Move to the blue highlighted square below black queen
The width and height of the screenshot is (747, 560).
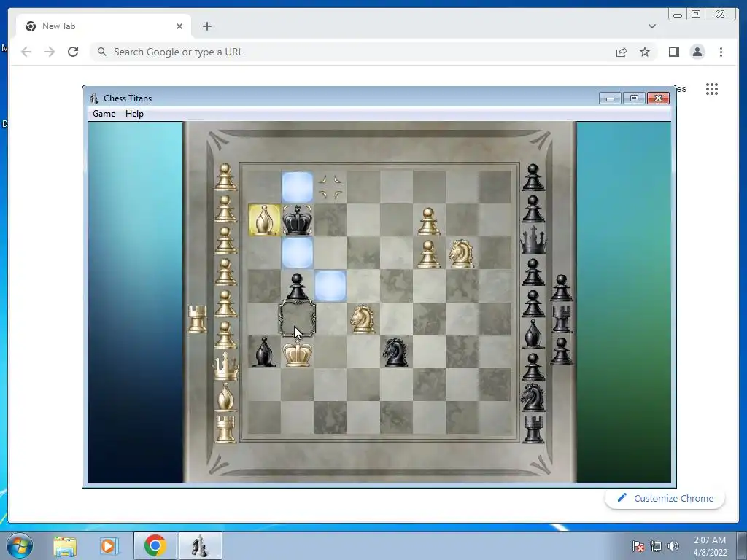click(298, 253)
